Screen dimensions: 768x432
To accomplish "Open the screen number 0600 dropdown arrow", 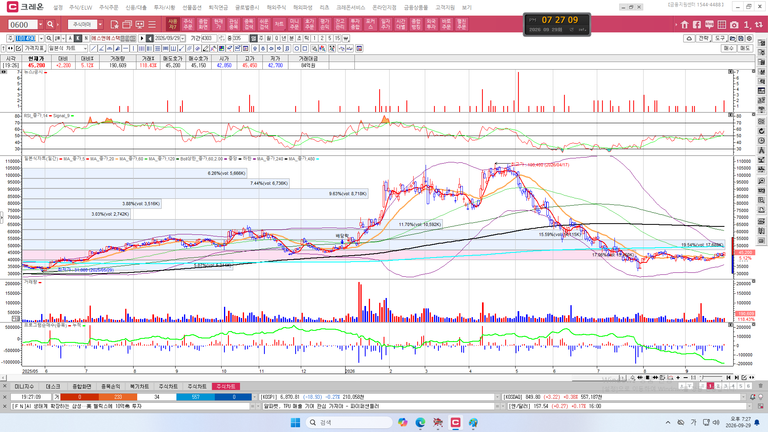I will pos(41,24).
